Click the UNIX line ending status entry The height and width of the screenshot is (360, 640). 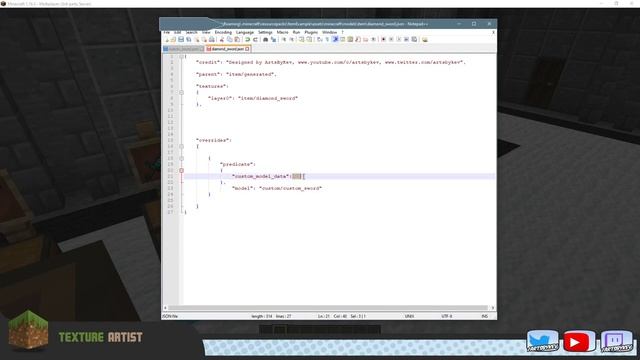click(409, 316)
